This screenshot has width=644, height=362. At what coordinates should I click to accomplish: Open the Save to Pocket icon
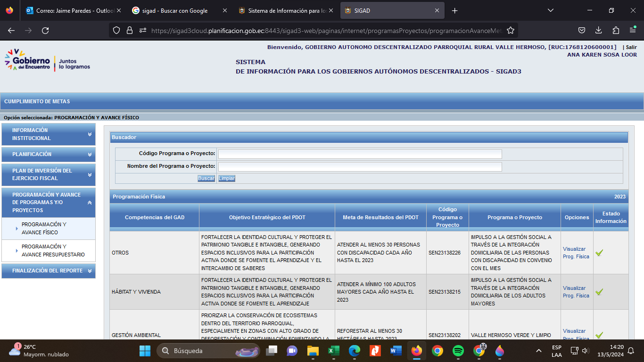tap(582, 31)
